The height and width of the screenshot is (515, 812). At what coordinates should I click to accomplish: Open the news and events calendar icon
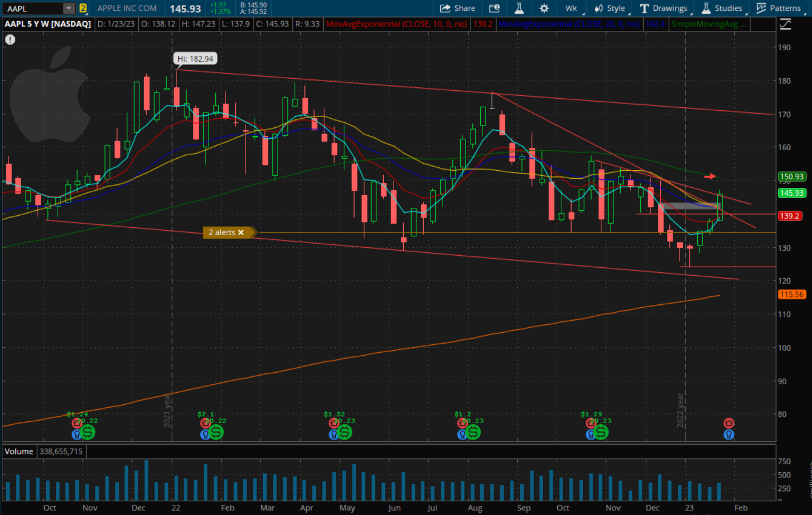[495, 8]
